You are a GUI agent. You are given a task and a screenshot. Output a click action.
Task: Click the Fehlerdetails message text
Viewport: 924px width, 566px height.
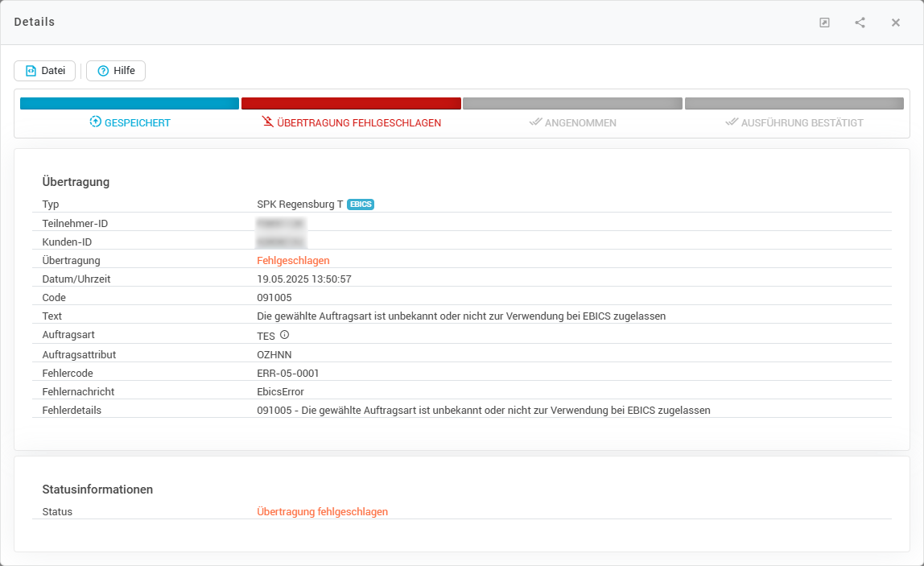[483, 410]
